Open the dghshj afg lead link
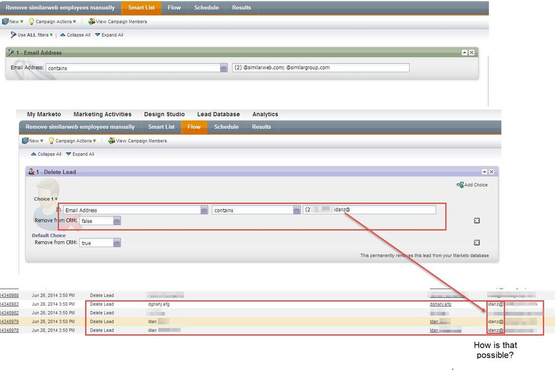The image size is (557, 392). [x=440, y=304]
